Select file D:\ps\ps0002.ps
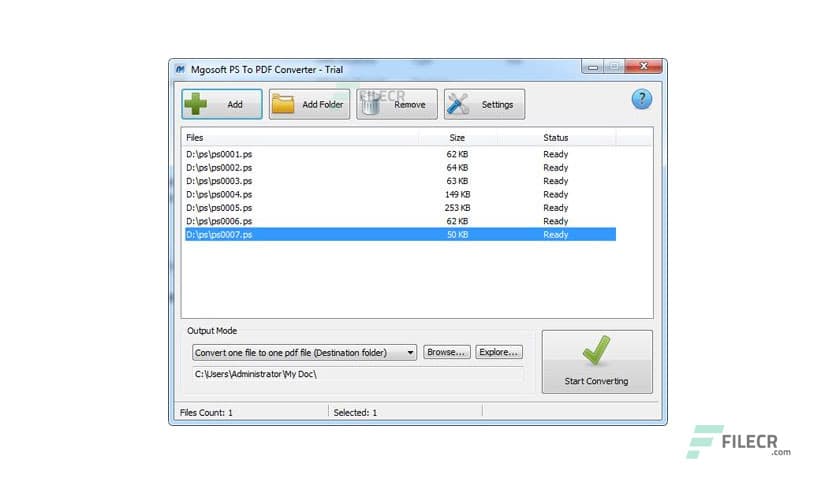The height and width of the screenshot is (484, 836). point(219,167)
